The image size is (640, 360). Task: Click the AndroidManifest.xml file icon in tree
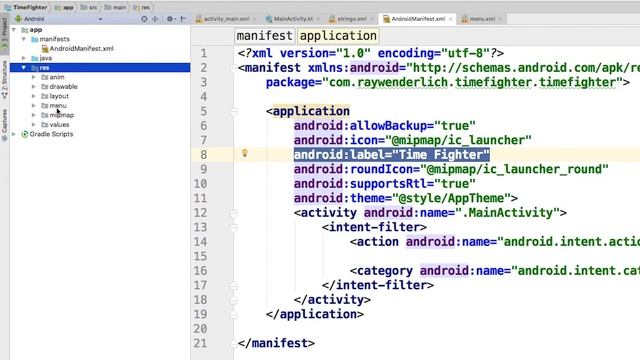pyautogui.click(x=45, y=49)
